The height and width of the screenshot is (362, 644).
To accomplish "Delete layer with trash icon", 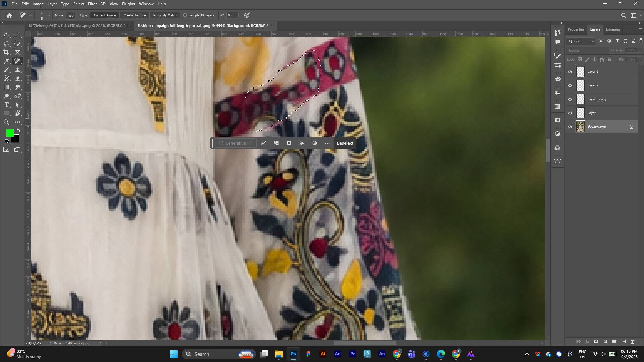I will [x=633, y=342].
